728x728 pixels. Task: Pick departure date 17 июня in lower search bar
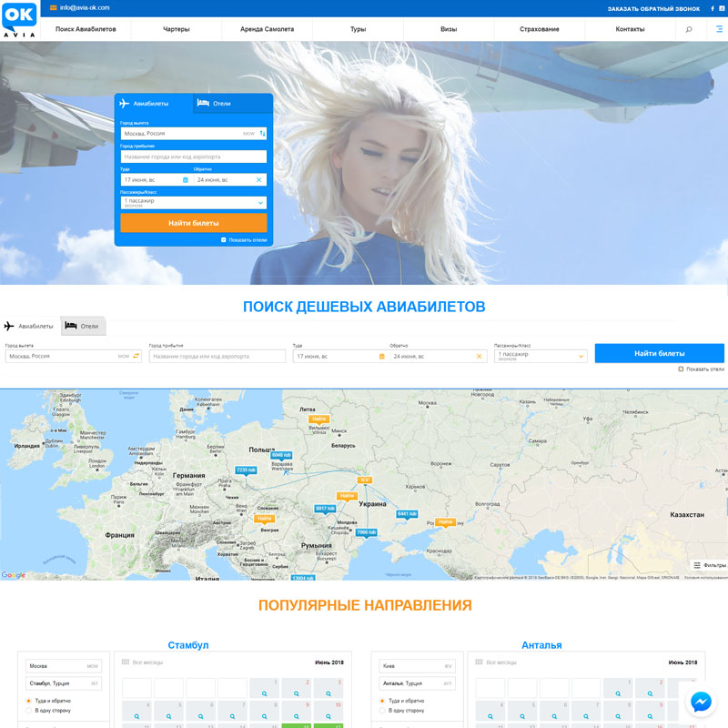[340, 356]
